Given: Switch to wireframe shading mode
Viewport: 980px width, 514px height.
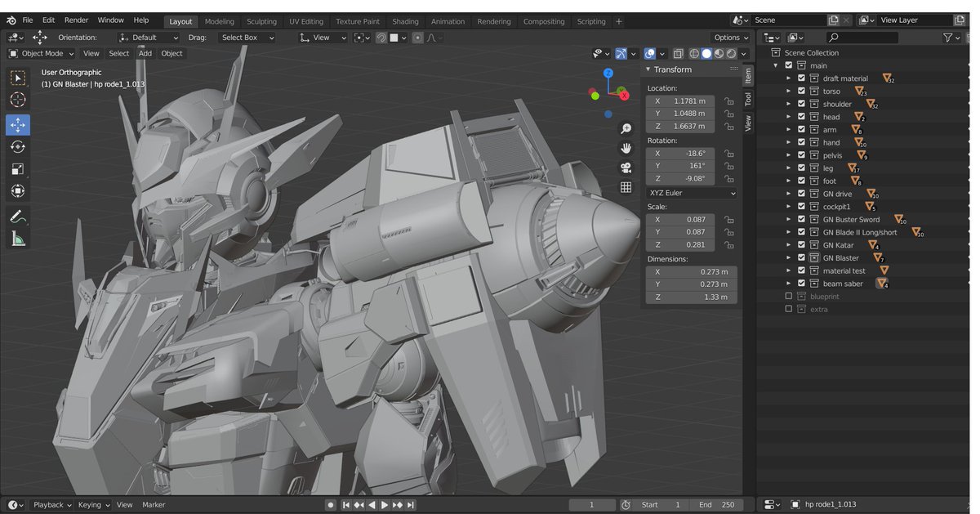Looking at the screenshot, I should 694,54.
